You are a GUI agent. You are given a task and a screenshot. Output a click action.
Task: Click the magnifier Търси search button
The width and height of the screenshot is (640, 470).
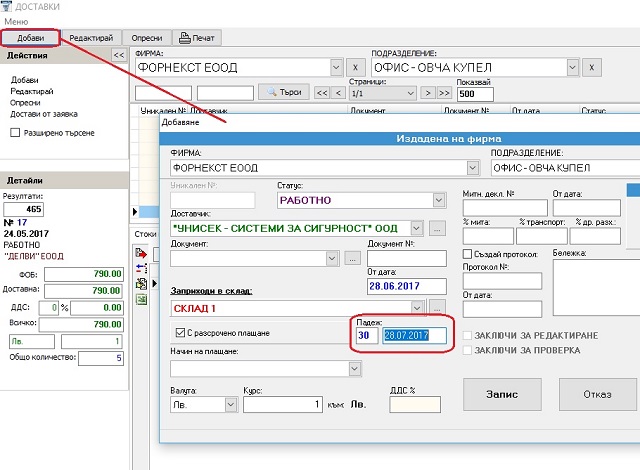[284, 93]
